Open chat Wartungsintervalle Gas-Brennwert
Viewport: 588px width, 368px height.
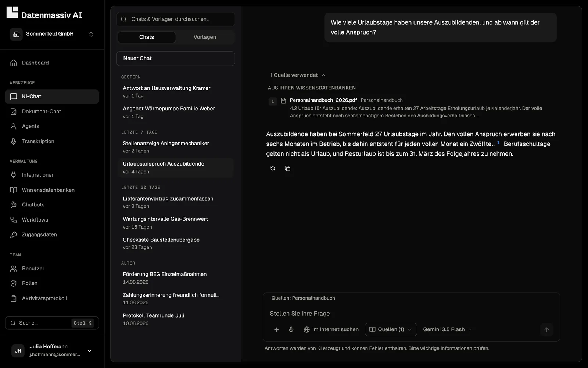point(176,223)
